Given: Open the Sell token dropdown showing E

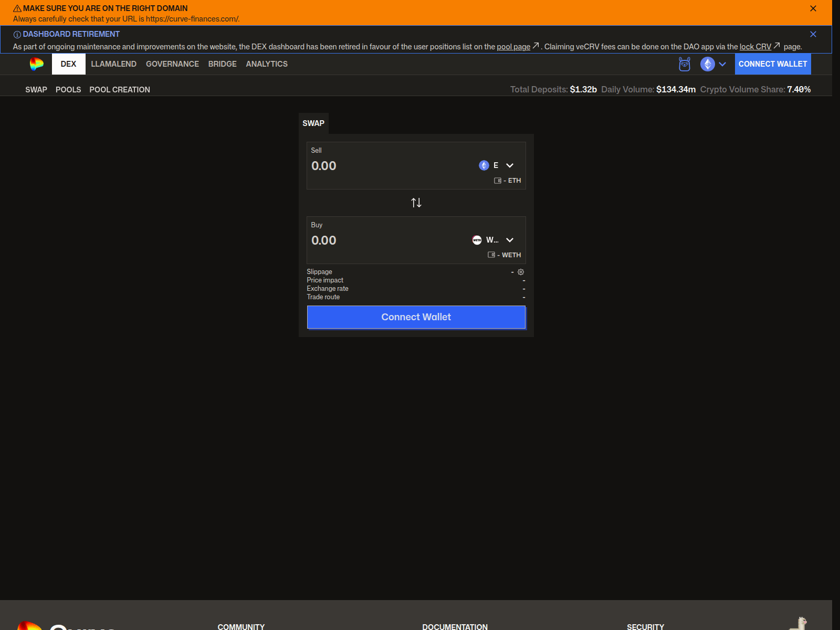Looking at the screenshot, I should click(497, 165).
